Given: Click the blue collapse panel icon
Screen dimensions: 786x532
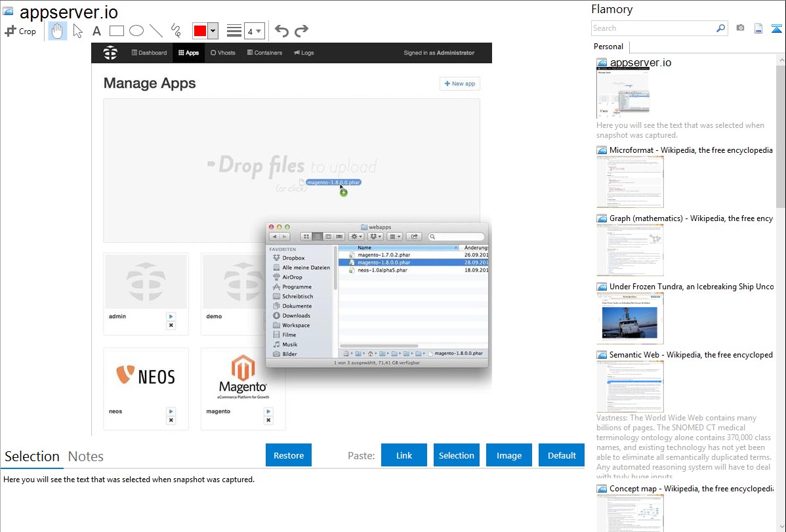Looking at the screenshot, I should (x=776, y=28).
